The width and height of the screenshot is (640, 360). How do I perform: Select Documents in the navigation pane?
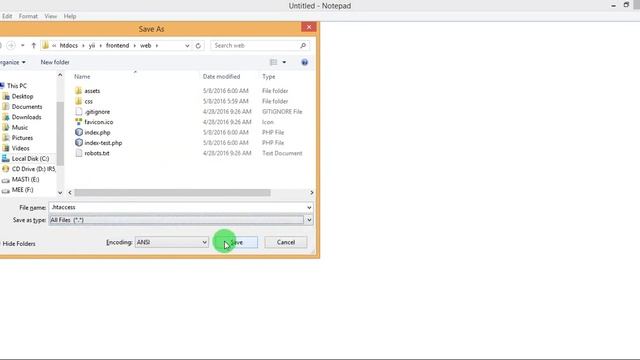click(27, 107)
